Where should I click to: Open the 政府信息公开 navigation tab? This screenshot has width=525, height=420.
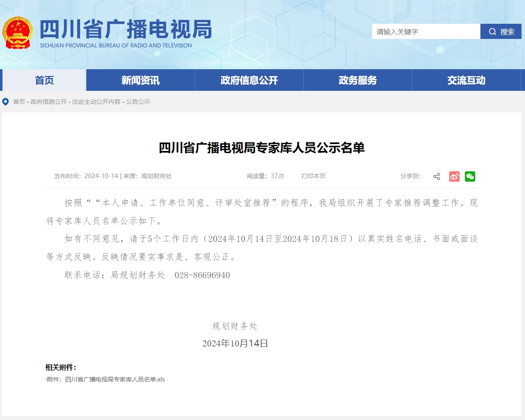pos(249,80)
